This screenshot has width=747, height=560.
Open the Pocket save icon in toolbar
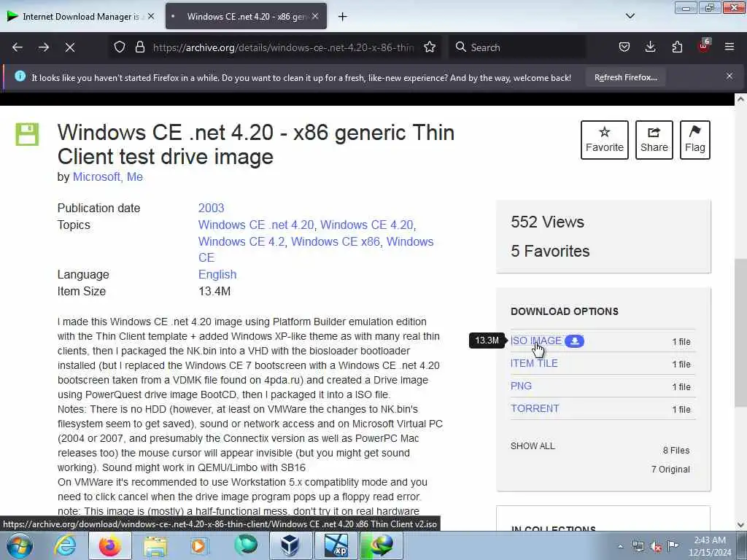coord(624,47)
